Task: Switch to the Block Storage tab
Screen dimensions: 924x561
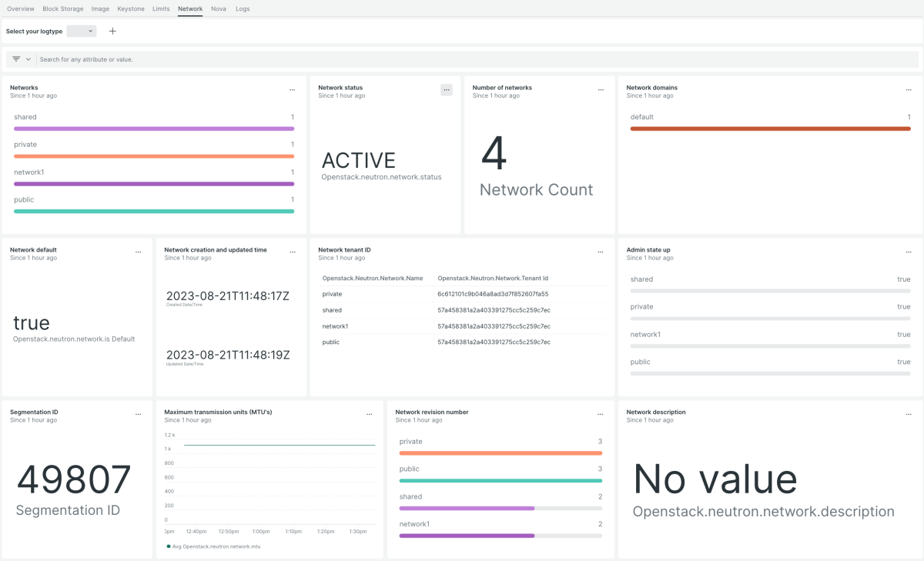Action: tap(62, 8)
